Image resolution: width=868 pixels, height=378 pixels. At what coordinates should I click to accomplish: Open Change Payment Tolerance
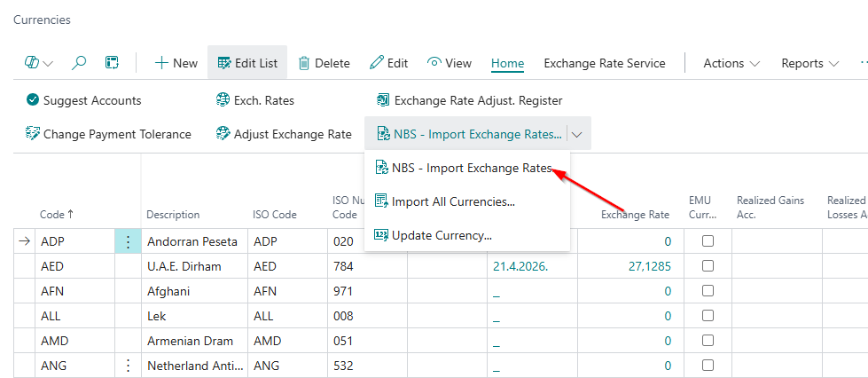(x=108, y=134)
